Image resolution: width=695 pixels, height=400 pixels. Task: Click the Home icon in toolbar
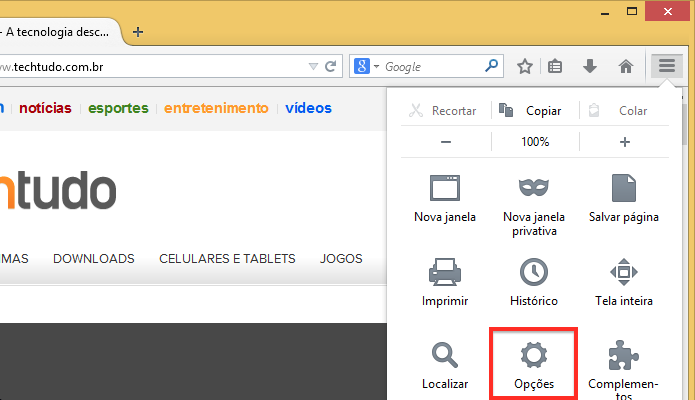pyautogui.click(x=625, y=67)
